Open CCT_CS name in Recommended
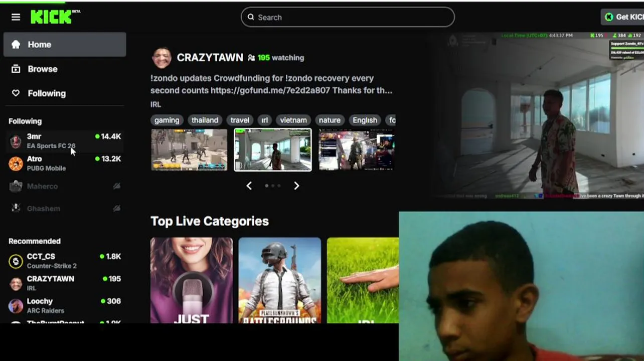 pyautogui.click(x=41, y=256)
